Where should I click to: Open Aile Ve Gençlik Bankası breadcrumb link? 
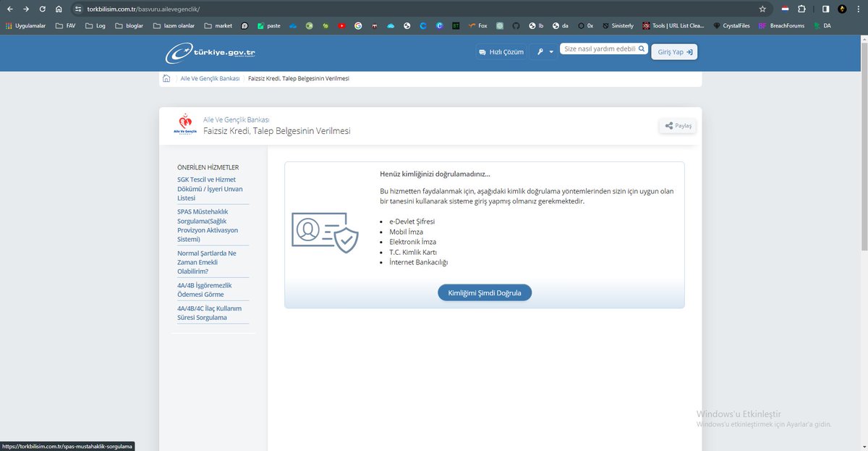click(210, 78)
